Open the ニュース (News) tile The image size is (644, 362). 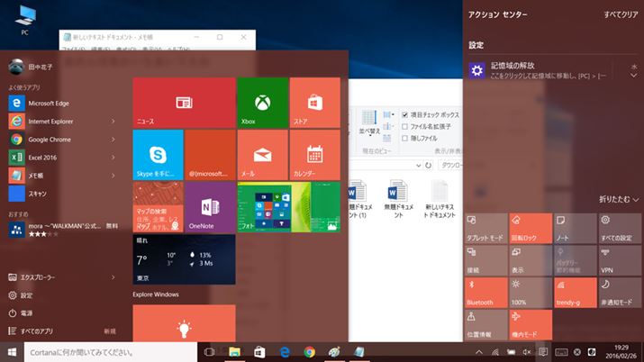(184, 103)
